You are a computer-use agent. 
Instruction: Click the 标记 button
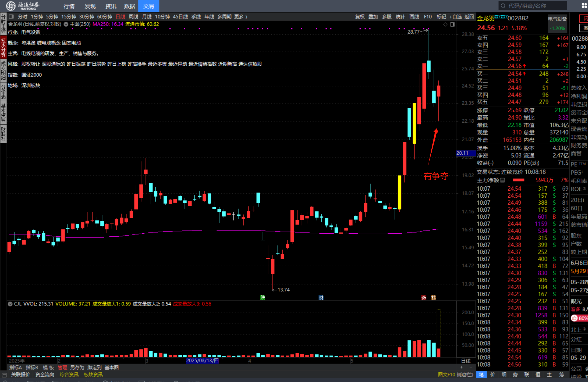point(441,17)
